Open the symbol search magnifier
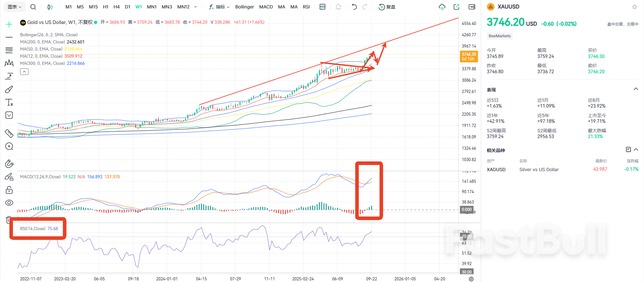This screenshot has width=644, height=282. tap(33, 7)
